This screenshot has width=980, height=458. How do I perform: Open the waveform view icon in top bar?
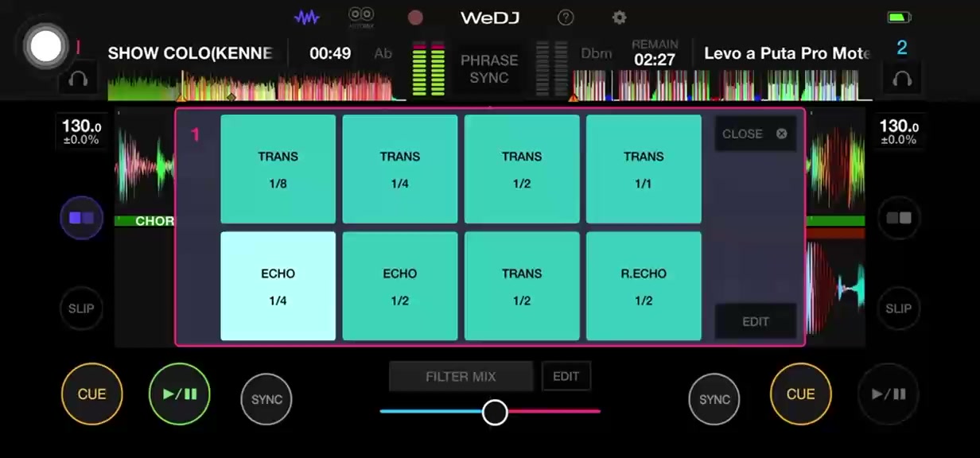[x=306, y=17]
